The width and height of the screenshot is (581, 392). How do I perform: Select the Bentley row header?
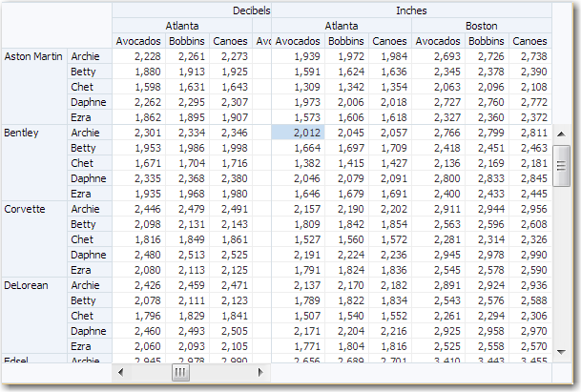tap(34, 163)
